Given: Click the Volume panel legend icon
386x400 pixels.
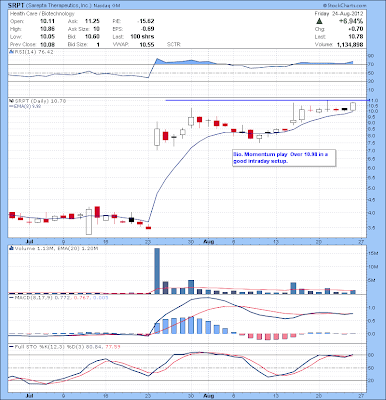Looking at the screenshot, I should pos(11,248).
